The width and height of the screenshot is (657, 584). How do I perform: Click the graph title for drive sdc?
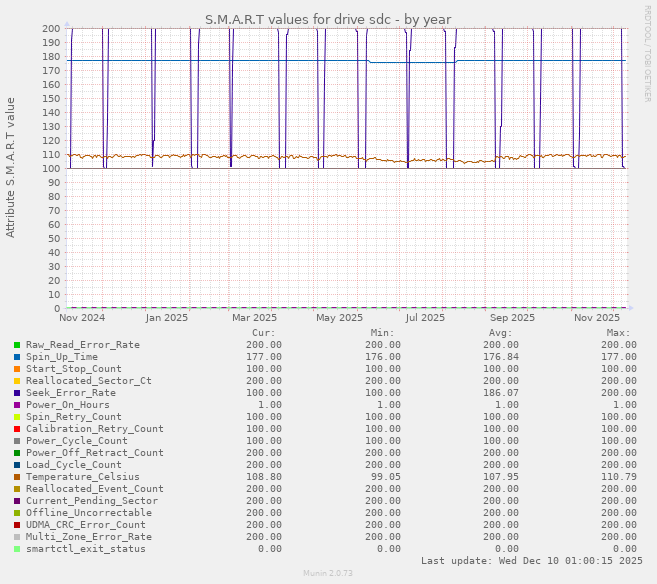tap(328, 19)
